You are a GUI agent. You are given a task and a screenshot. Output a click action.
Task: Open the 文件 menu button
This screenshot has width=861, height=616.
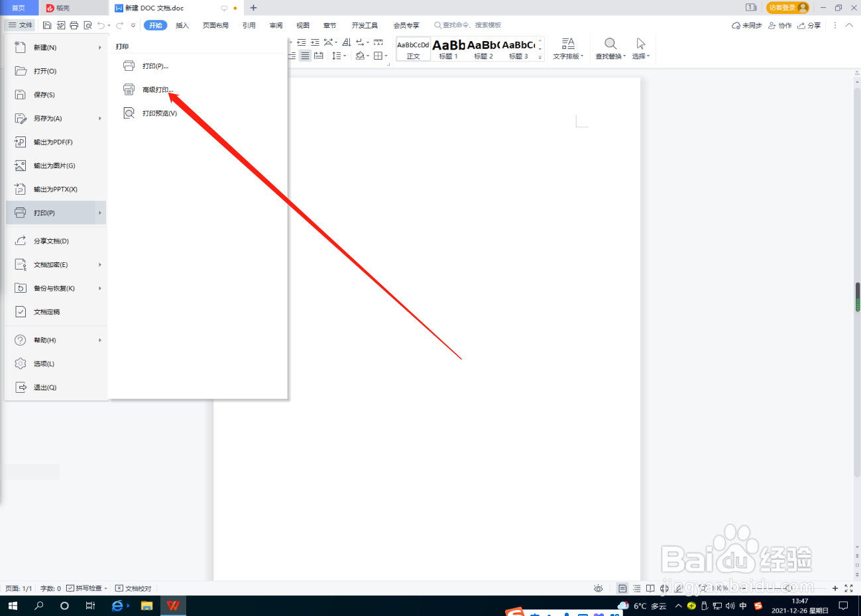(21, 25)
